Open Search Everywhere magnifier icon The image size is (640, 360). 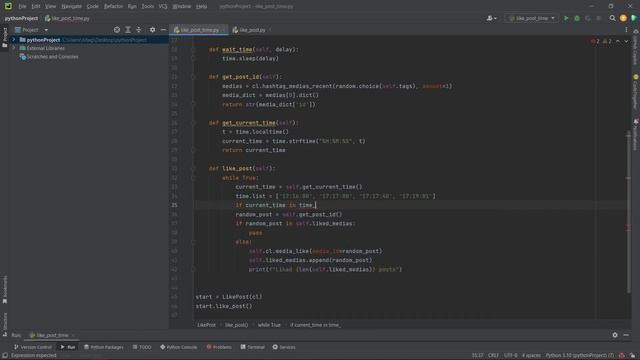click(612, 18)
